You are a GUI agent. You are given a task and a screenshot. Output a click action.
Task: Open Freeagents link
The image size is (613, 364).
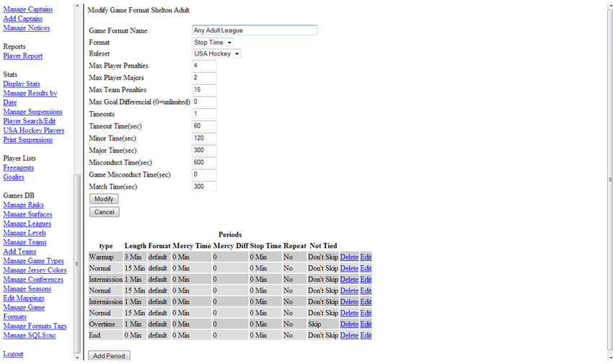18,167
